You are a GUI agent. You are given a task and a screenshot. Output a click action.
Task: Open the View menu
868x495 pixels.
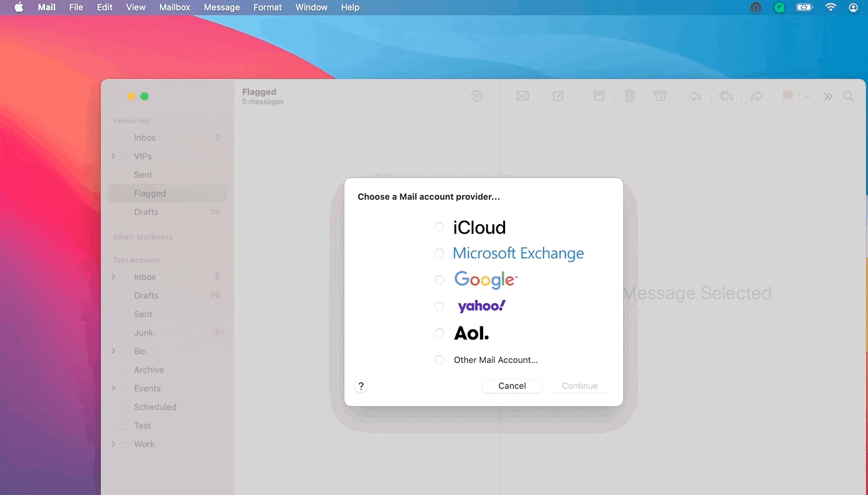(136, 7)
